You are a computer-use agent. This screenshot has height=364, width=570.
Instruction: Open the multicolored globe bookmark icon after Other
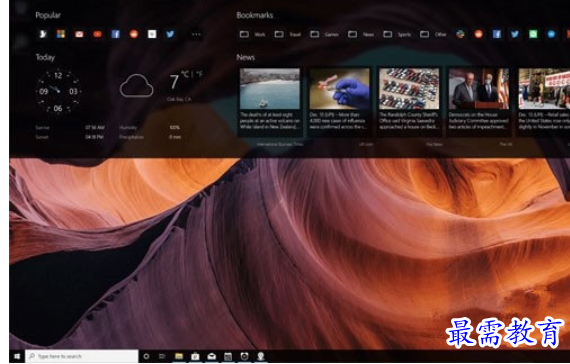click(x=460, y=34)
